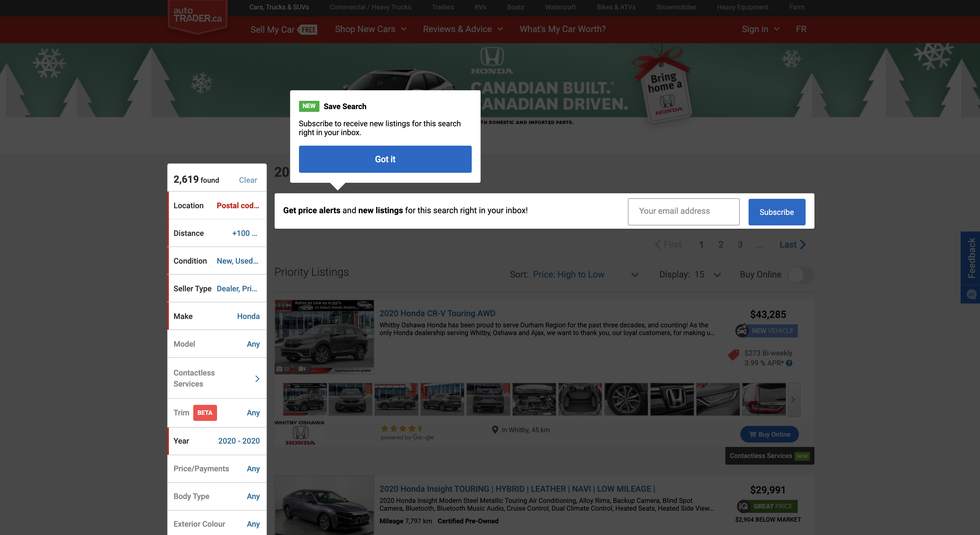Open the Trailers tab
The height and width of the screenshot is (535, 980).
(442, 7)
